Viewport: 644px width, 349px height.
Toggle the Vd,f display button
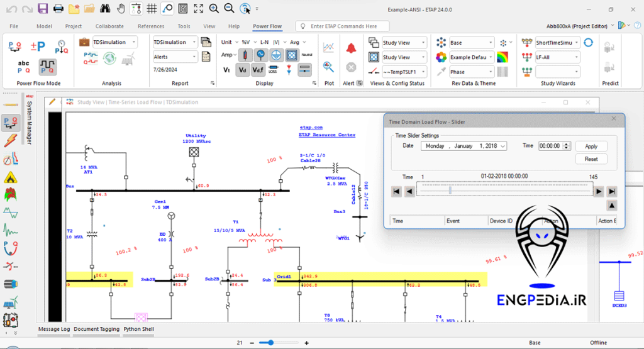pyautogui.click(x=258, y=69)
